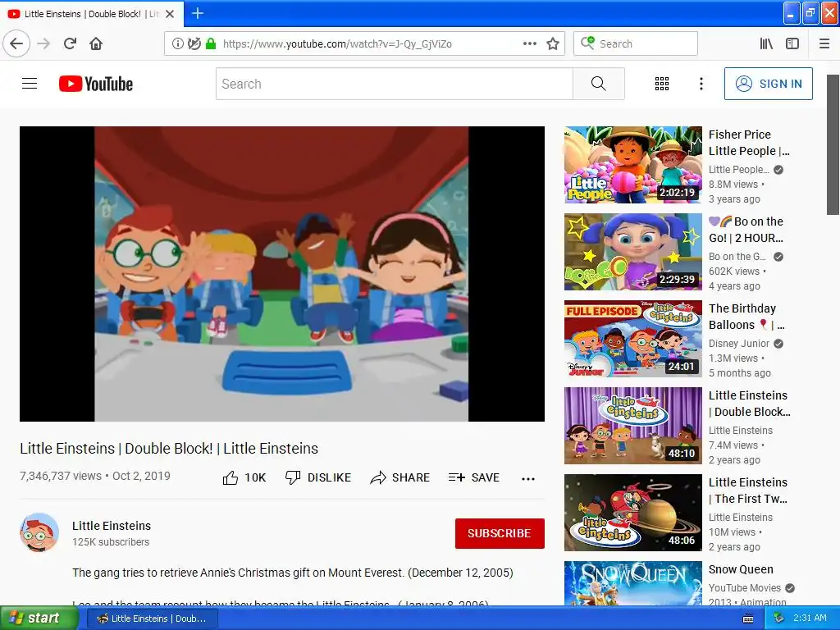Open YouTube settings three-dot menu
The image size is (840, 630).
701,84
